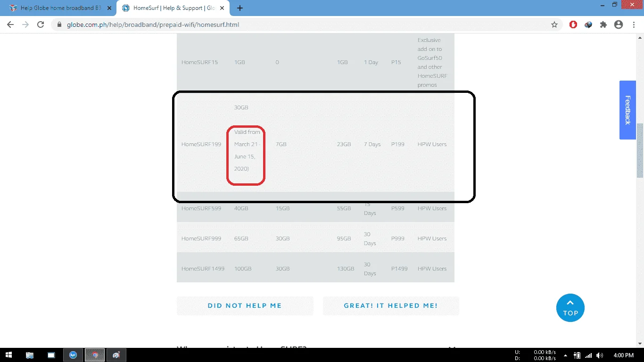644x362 pixels.
Task: Open the white window app in taskbar
Action: (x=51, y=355)
